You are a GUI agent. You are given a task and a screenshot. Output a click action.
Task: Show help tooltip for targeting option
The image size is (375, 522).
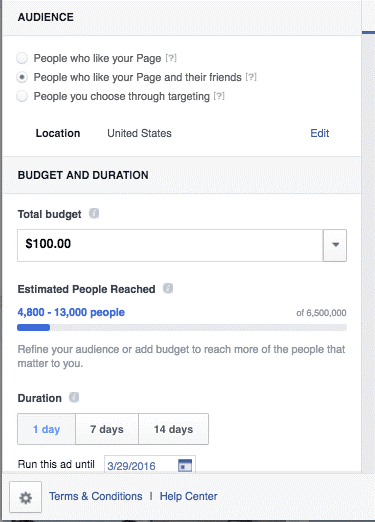pos(219,96)
